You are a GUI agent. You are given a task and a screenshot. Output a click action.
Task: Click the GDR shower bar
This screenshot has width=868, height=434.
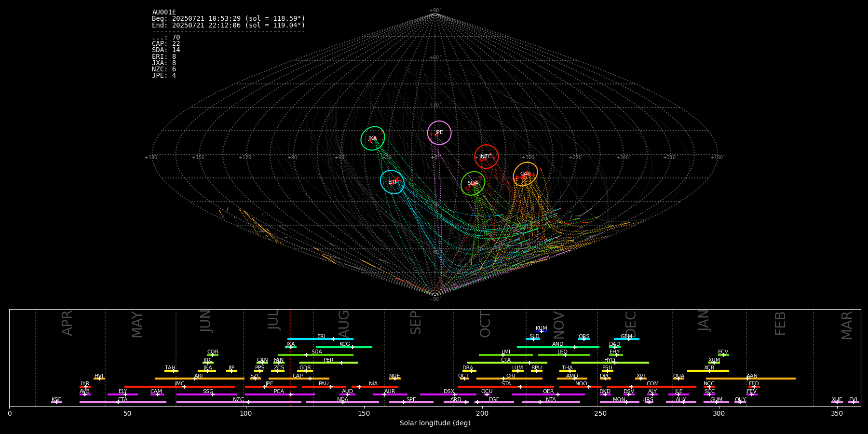tap(305, 370)
